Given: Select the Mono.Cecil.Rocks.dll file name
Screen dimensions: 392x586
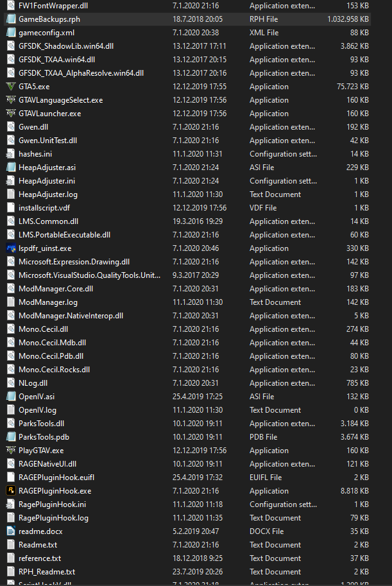Looking at the screenshot, I should [54, 369].
